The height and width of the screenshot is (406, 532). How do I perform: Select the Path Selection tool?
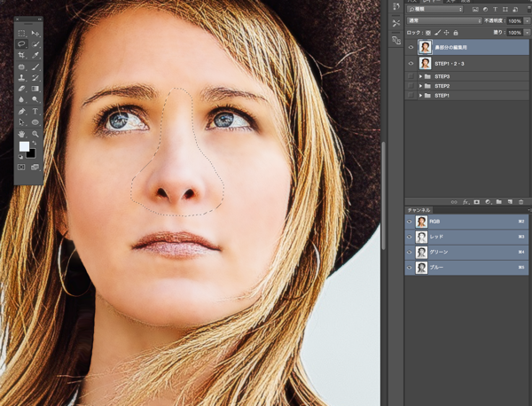coord(21,122)
